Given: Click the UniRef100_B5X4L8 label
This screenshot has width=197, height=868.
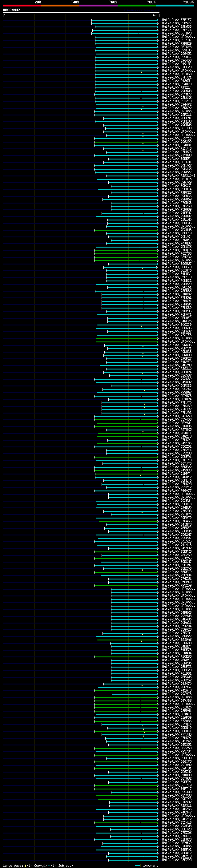Looking at the screenshot, I should (177, 822).
